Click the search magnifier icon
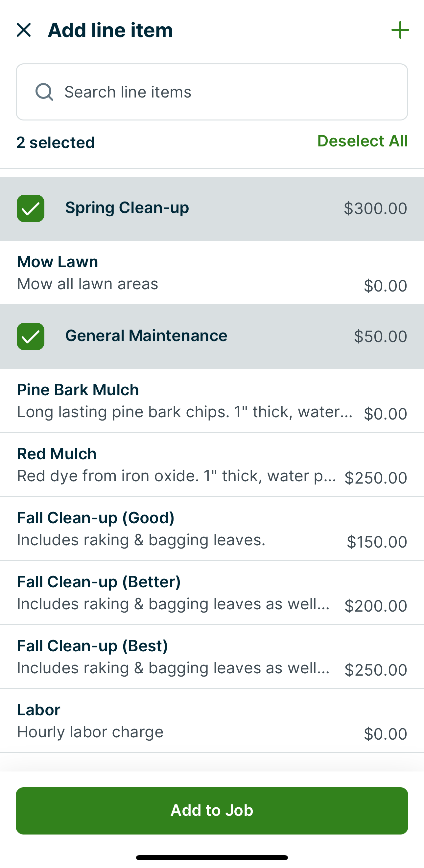 point(44,92)
